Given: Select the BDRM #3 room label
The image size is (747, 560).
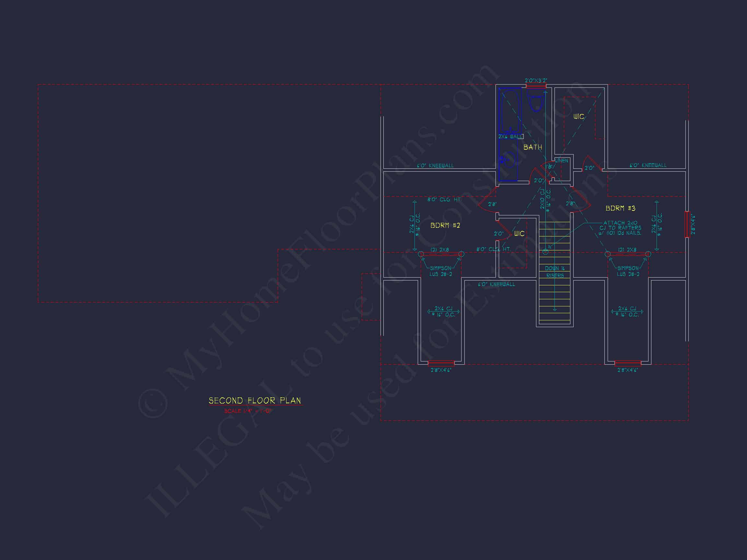Looking at the screenshot, I should [620, 208].
